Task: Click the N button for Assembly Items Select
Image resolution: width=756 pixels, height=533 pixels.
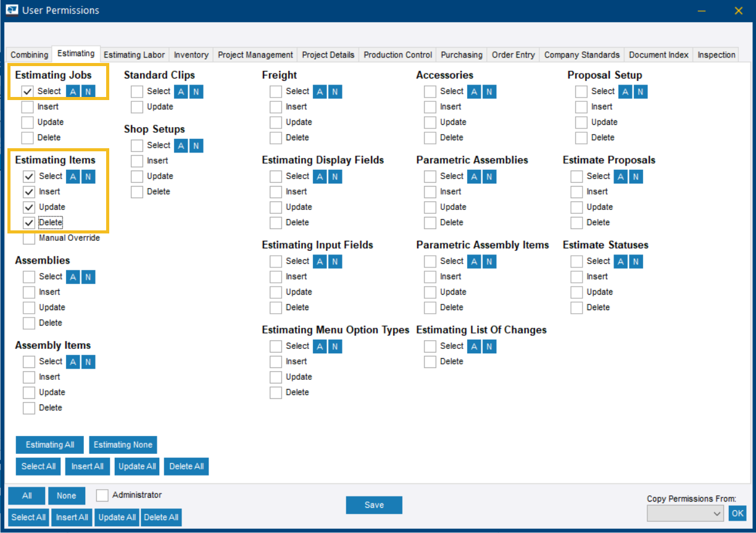Action: coord(88,362)
